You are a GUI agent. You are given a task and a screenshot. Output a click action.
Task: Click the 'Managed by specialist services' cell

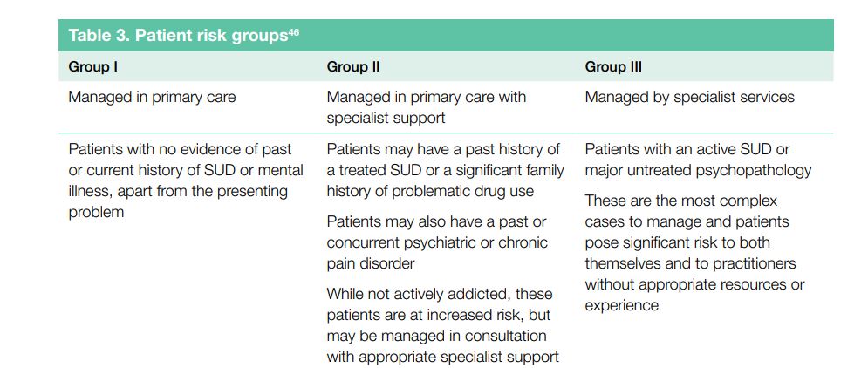tap(689, 97)
